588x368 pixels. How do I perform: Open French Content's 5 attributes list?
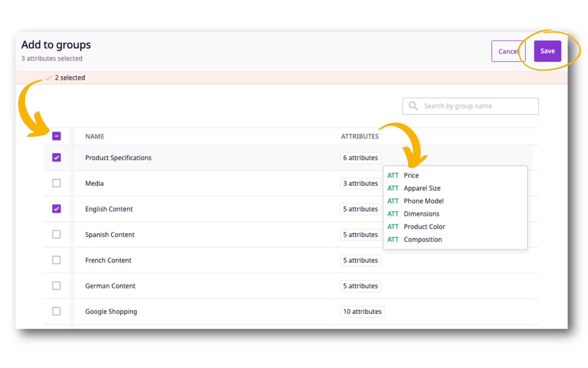pyautogui.click(x=360, y=260)
